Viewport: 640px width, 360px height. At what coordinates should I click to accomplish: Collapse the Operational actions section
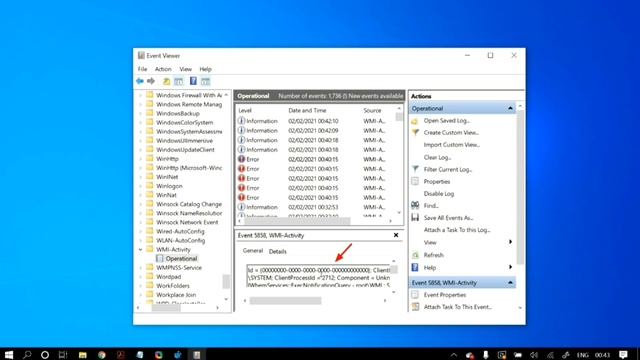(510, 109)
